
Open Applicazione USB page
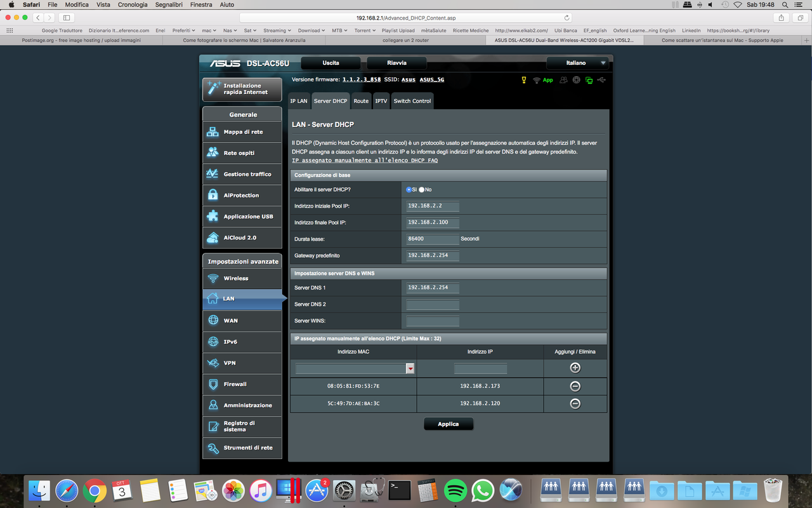pyautogui.click(x=242, y=217)
